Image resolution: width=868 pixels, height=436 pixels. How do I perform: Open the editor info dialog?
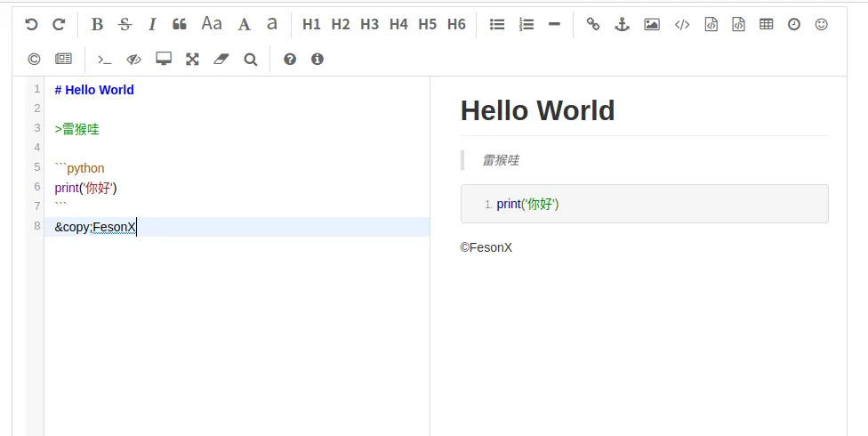(x=317, y=60)
